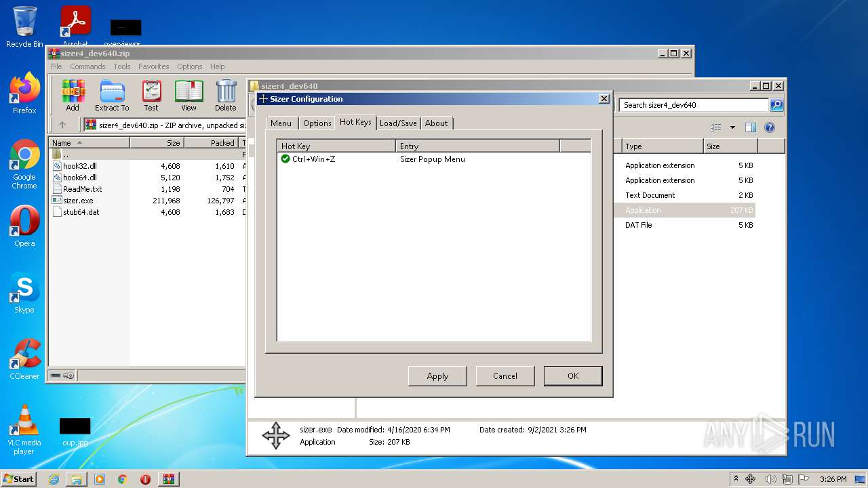This screenshot has width=868, height=488.
Task: Toggle the Explorer preview pane icon
Action: (x=751, y=127)
